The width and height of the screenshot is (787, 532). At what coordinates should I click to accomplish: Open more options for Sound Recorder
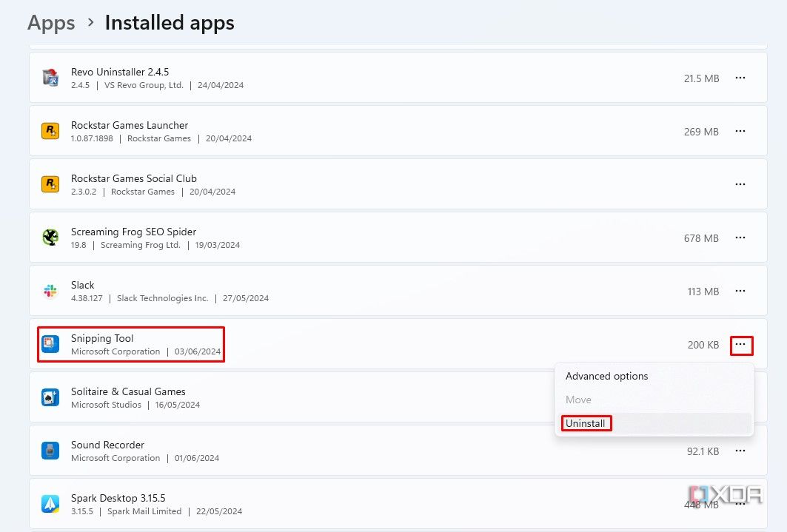pyautogui.click(x=740, y=451)
